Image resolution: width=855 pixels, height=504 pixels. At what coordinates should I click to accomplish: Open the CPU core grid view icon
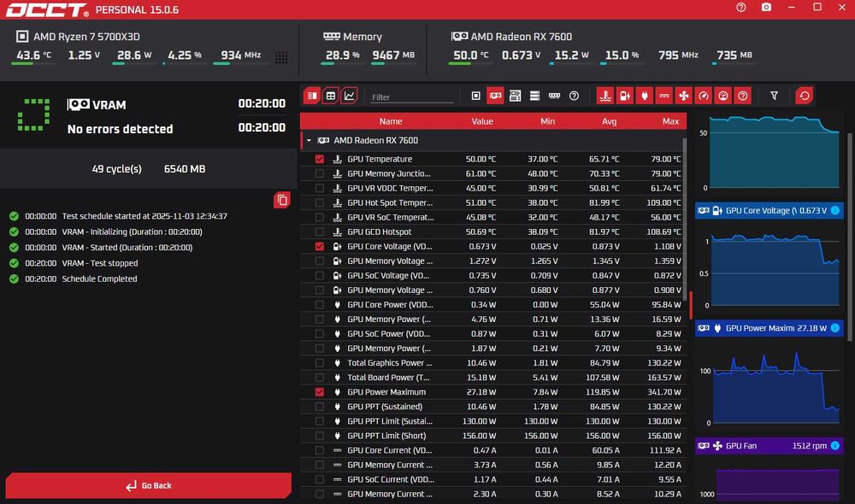point(281,57)
